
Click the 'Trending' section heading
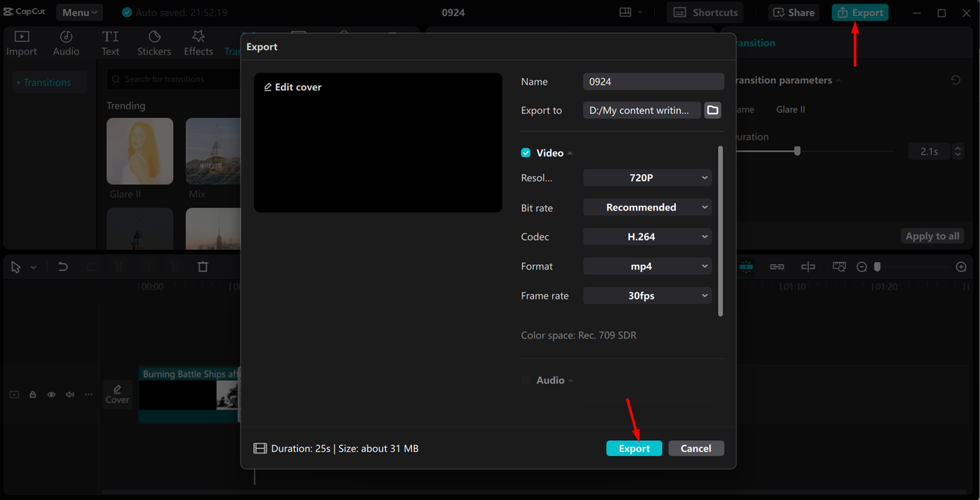pos(126,106)
